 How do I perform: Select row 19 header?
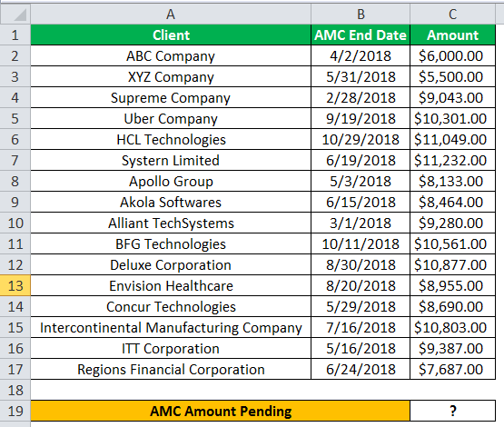(15, 411)
